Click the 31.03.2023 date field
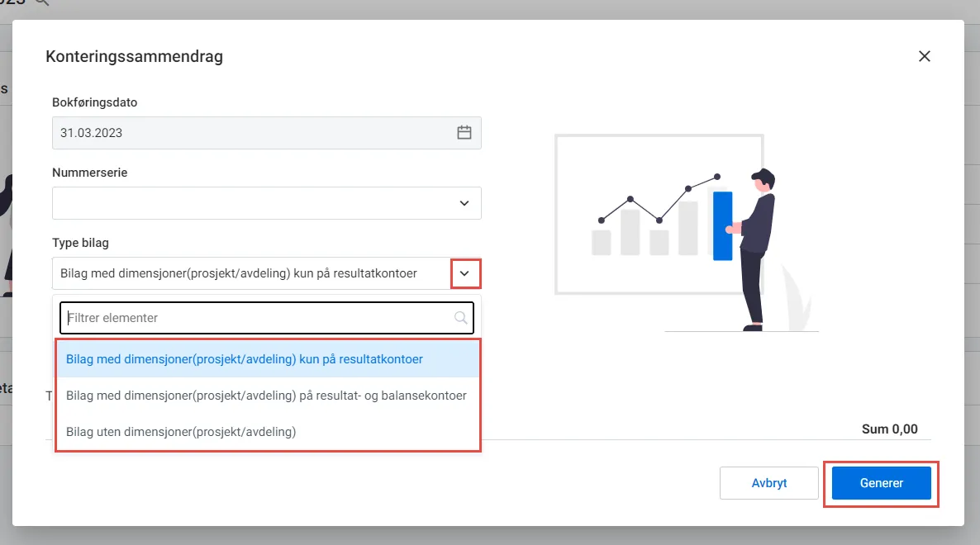This screenshot has height=545, width=980. pos(266,132)
